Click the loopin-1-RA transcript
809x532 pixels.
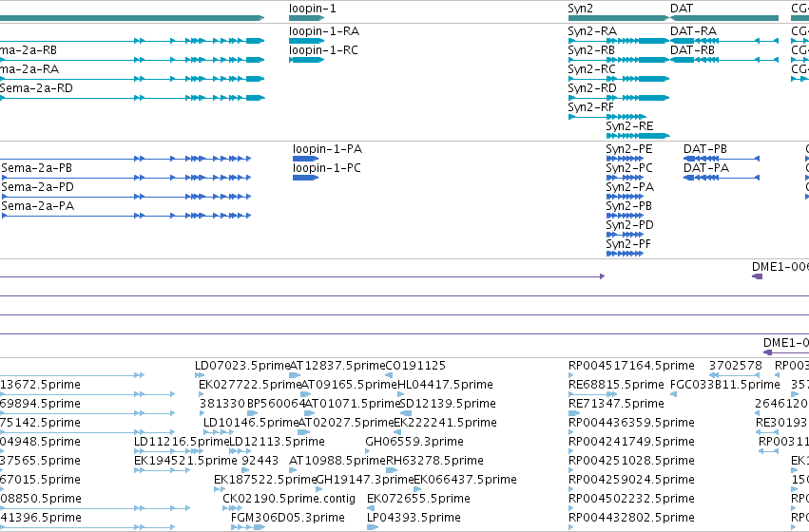(x=306, y=41)
